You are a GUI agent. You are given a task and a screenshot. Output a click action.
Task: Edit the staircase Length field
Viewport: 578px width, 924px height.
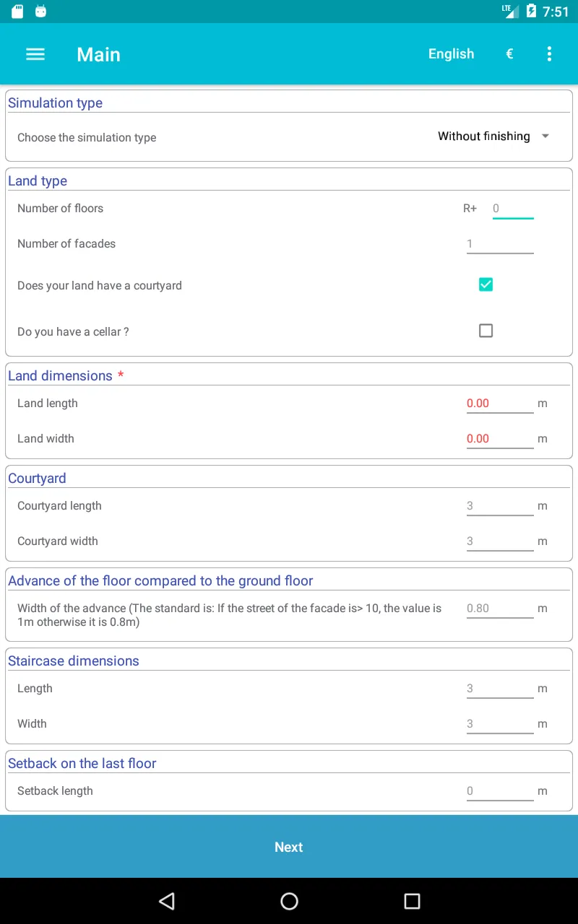click(500, 689)
